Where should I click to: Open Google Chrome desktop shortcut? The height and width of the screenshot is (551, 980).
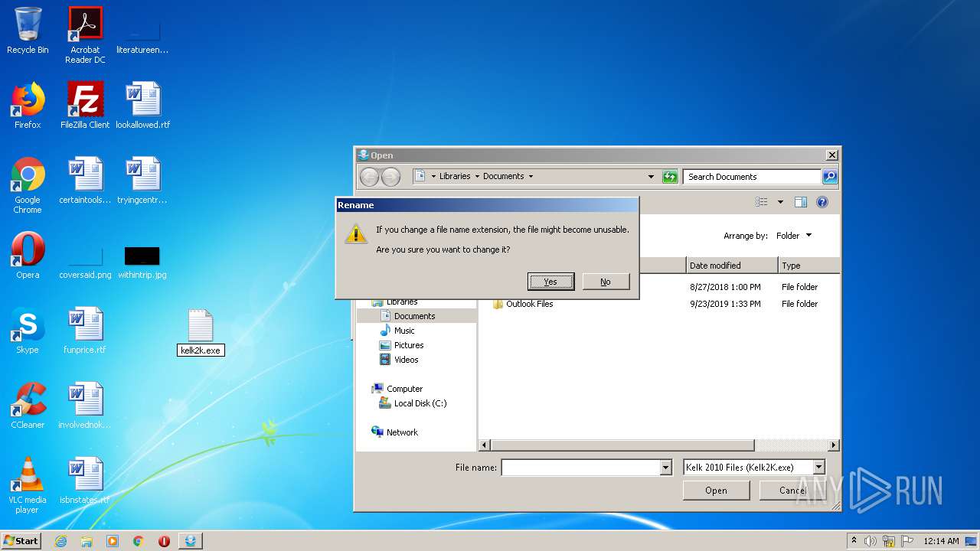(x=28, y=185)
